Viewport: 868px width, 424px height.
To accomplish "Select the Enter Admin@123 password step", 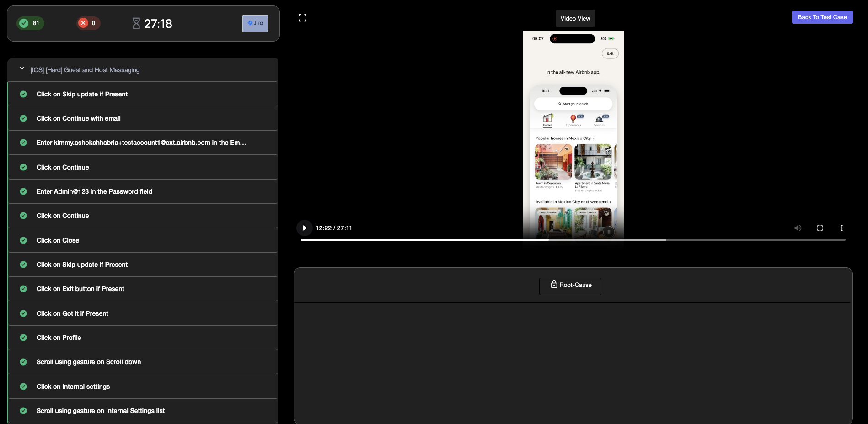I will click(x=94, y=191).
